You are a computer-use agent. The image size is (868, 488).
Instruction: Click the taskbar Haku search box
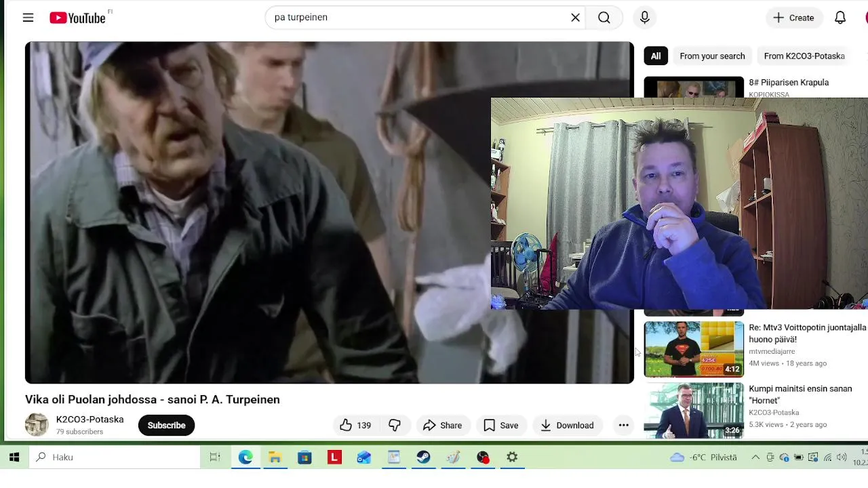point(115,457)
